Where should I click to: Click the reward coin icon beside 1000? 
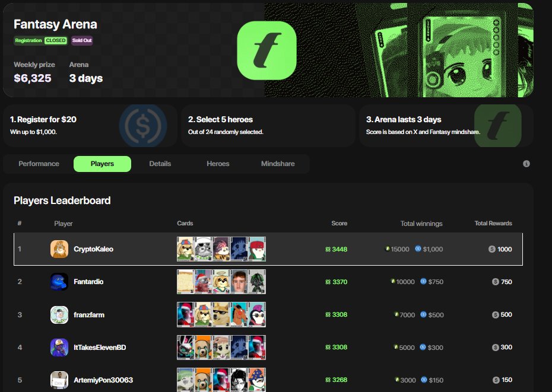point(492,249)
